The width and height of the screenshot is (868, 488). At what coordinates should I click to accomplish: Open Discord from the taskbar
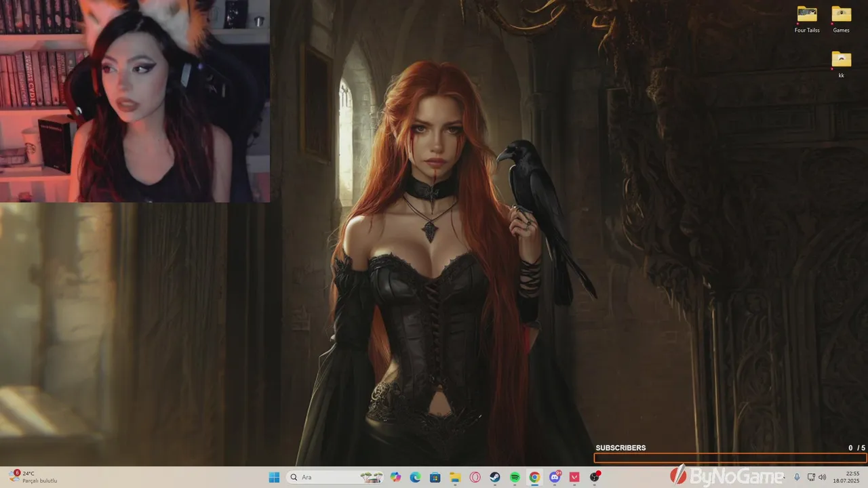[x=555, y=477]
